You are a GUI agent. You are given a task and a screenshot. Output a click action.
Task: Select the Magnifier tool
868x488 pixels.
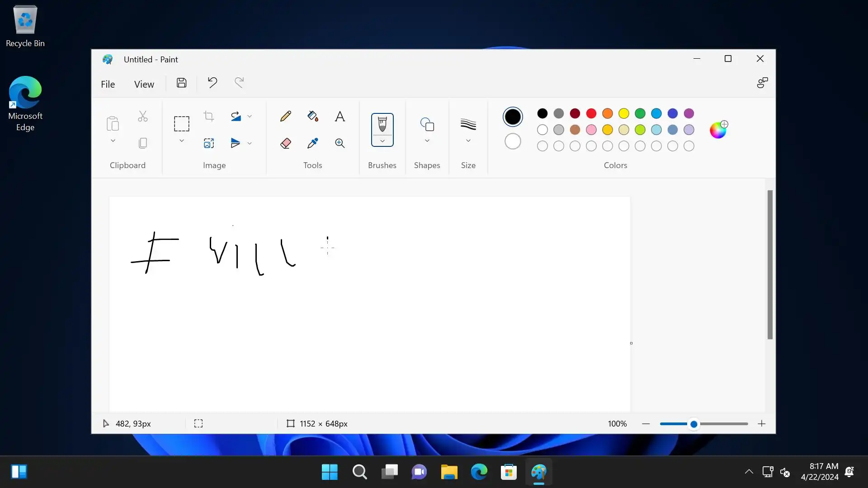coord(340,143)
